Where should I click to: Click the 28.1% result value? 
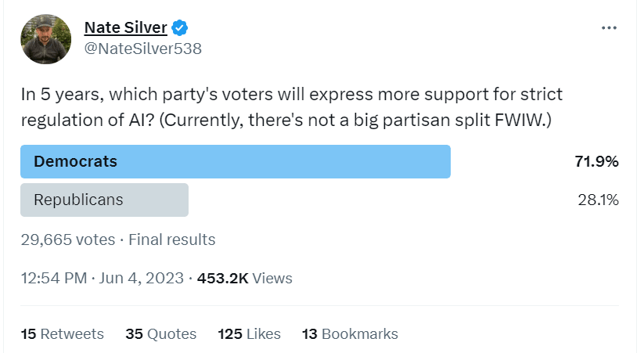click(598, 200)
